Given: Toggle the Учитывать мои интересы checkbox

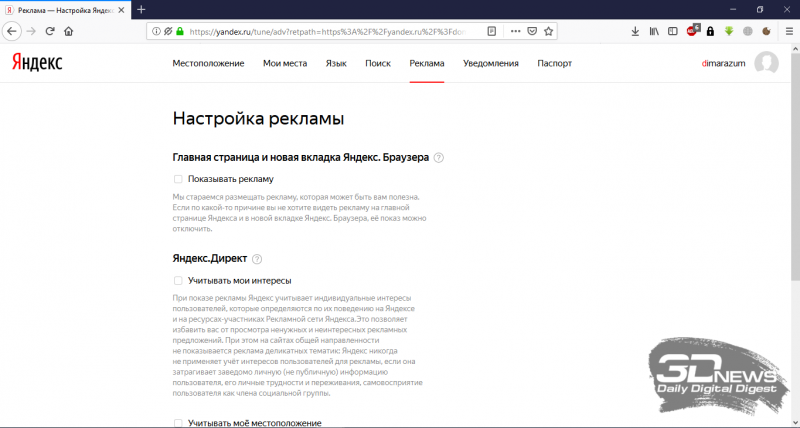Looking at the screenshot, I should point(178,281).
